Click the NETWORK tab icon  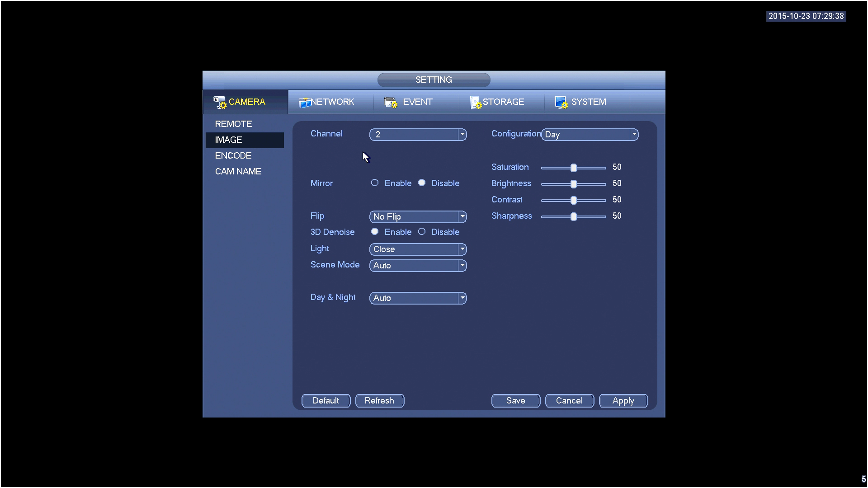304,103
